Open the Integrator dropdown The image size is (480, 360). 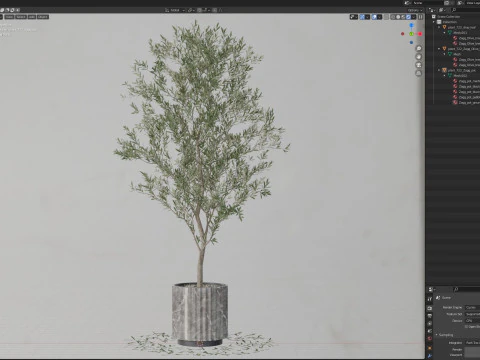click(x=472, y=343)
